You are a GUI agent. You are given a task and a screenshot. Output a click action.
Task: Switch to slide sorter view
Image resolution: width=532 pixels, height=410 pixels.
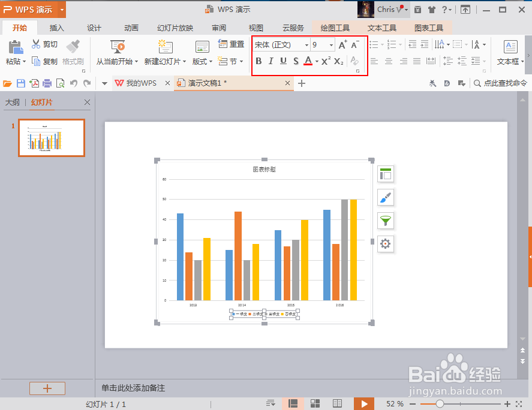(x=315, y=403)
